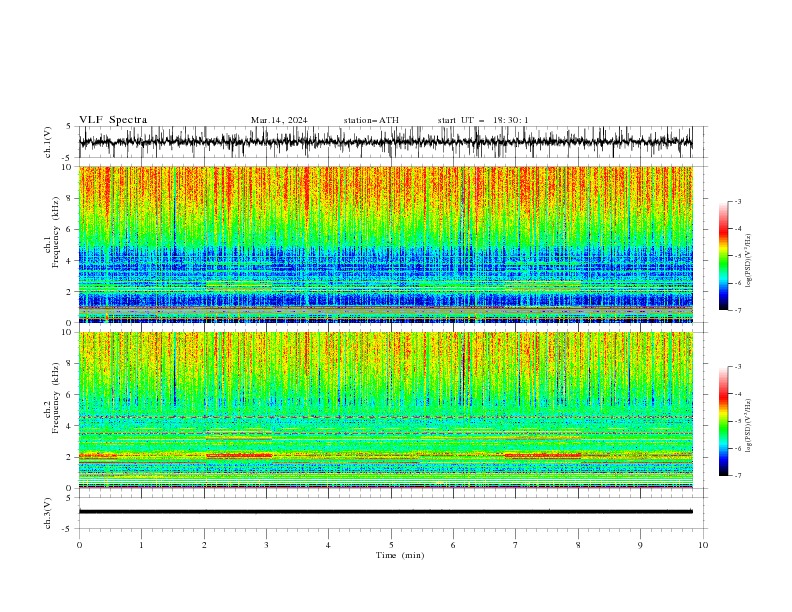
Task: Click the 'Time (min)' axis label
Action: pyautogui.click(x=400, y=555)
